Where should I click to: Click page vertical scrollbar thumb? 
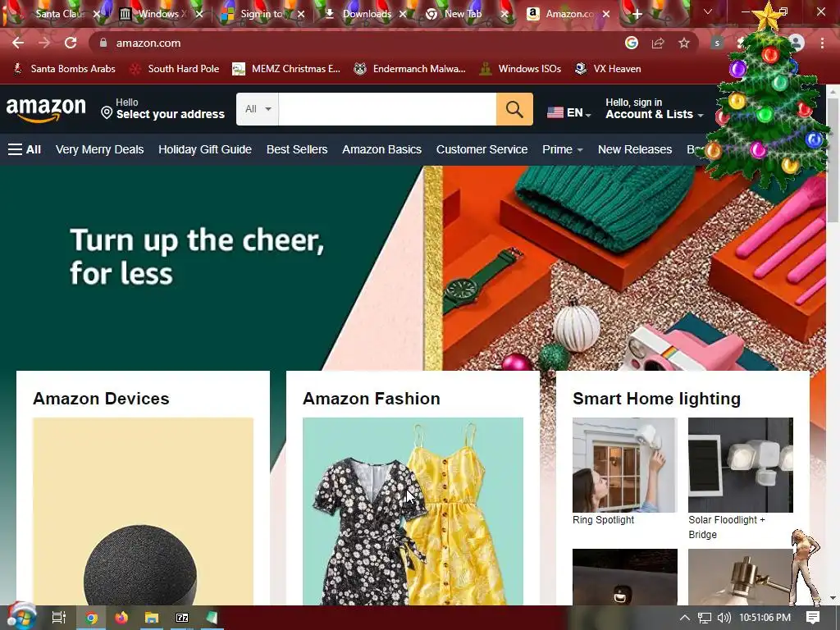[x=833, y=161]
